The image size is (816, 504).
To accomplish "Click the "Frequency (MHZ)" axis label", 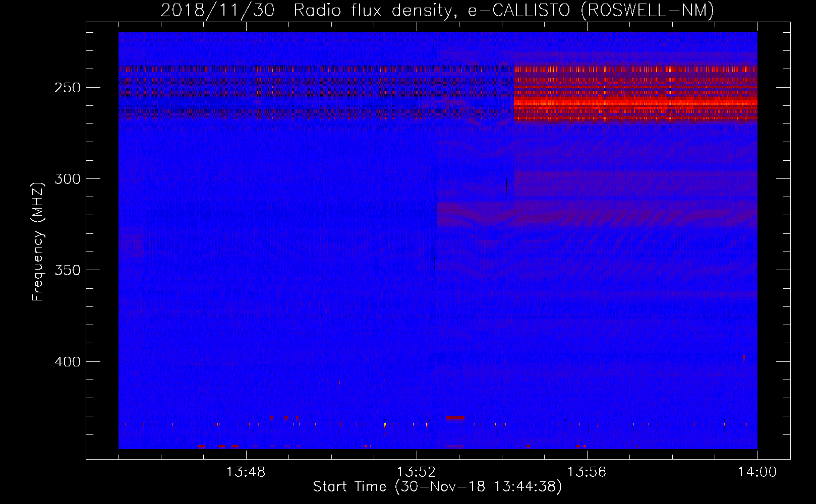I will point(38,241).
